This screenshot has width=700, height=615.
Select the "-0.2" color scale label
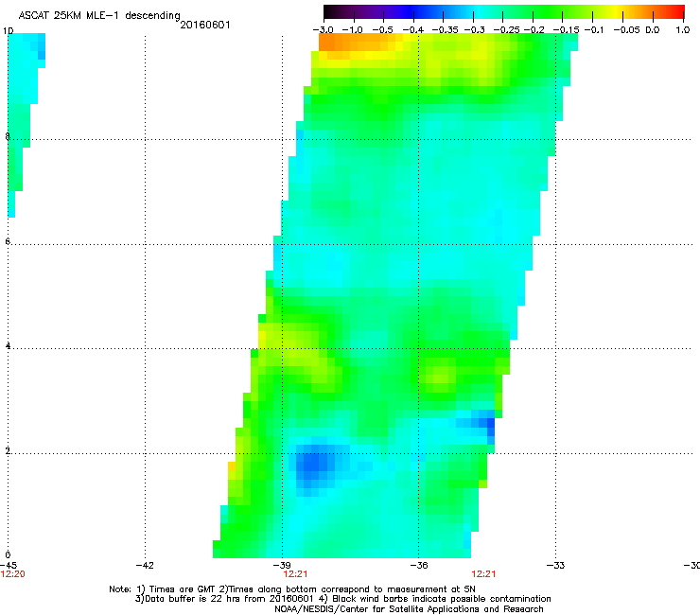[x=534, y=29]
